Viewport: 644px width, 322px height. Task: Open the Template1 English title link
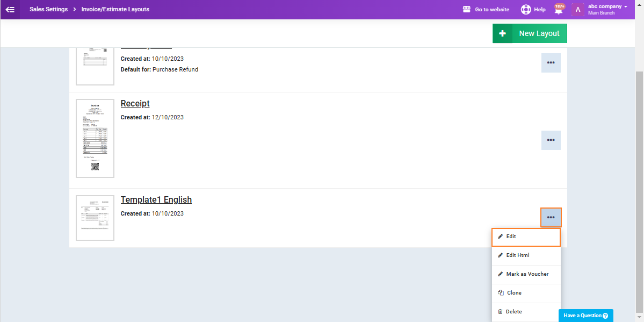(x=156, y=199)
